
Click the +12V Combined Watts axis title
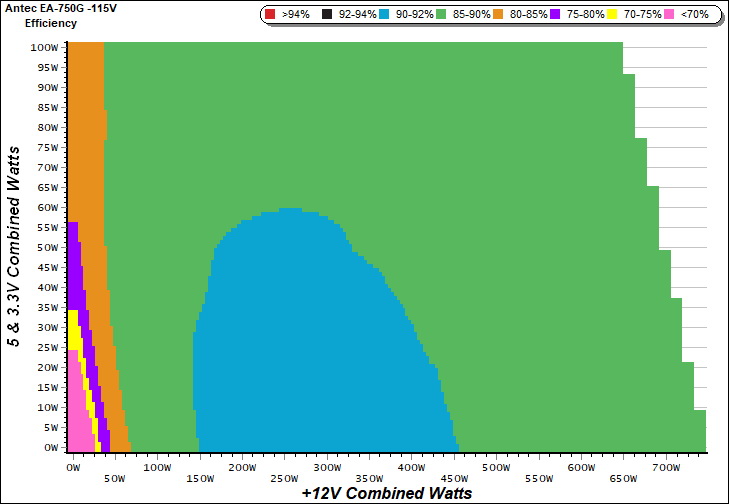click(x=386, y=493)
